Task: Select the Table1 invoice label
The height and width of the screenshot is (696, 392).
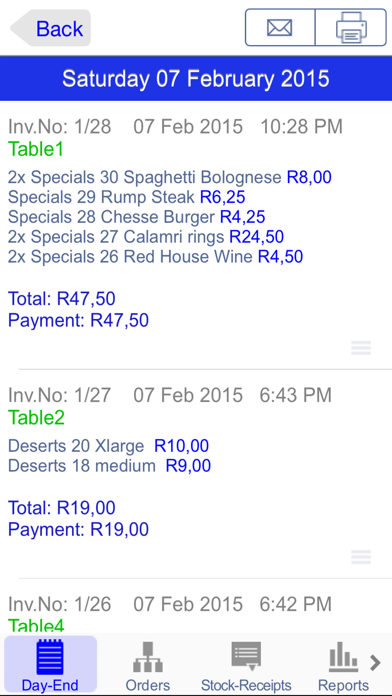Action: (36, 149)
